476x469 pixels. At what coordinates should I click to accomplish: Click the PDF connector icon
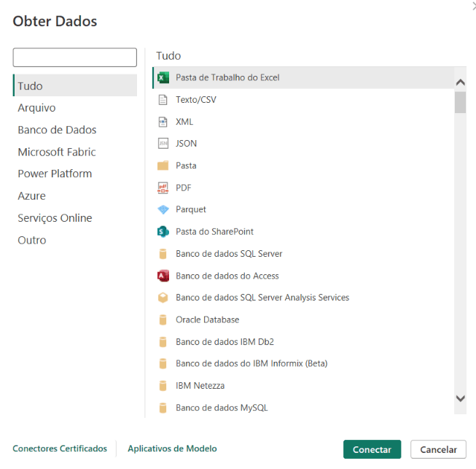163,187
